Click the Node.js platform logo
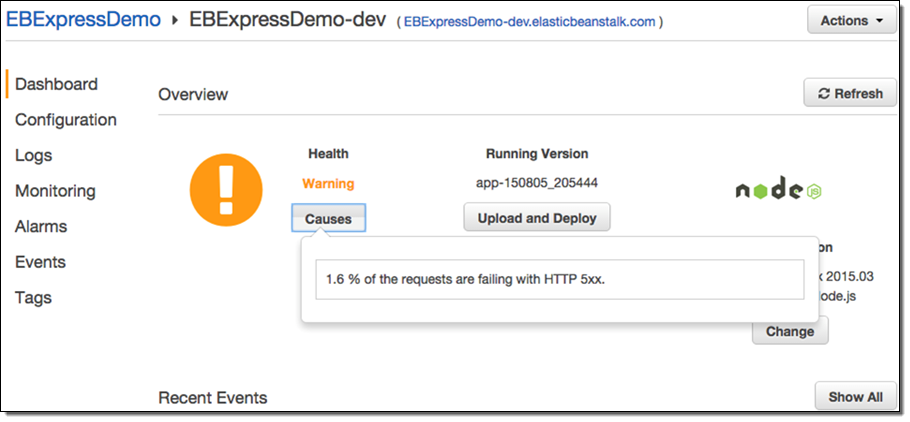910x422 pixels. (x=778, y=190)
